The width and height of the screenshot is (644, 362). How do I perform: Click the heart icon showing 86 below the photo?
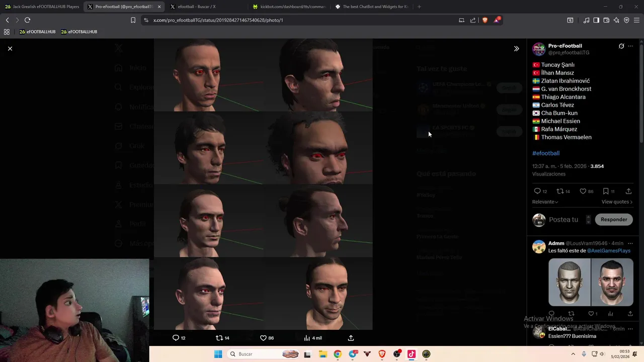(263, 338)
